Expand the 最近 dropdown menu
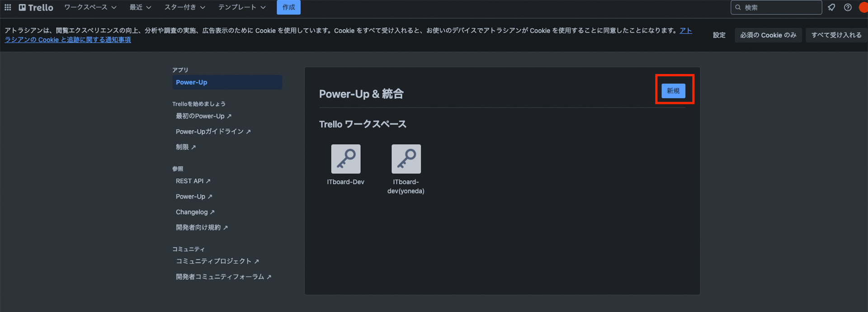Viewport: 868px width, 312px height. click(140, 7)
